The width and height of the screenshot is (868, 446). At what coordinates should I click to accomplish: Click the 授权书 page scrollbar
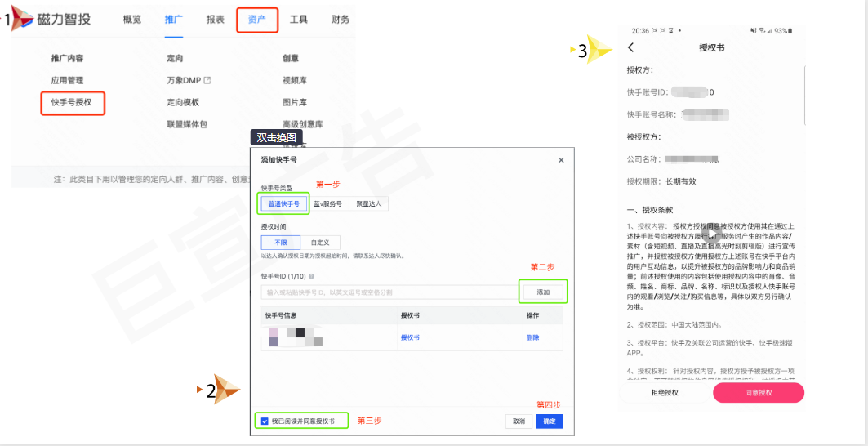804,96
